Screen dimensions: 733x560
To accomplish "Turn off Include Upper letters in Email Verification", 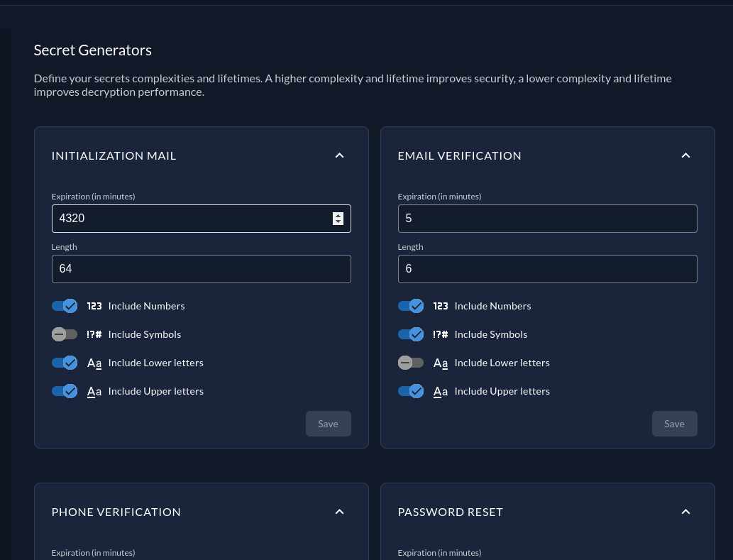I will (x=411, y=391).
